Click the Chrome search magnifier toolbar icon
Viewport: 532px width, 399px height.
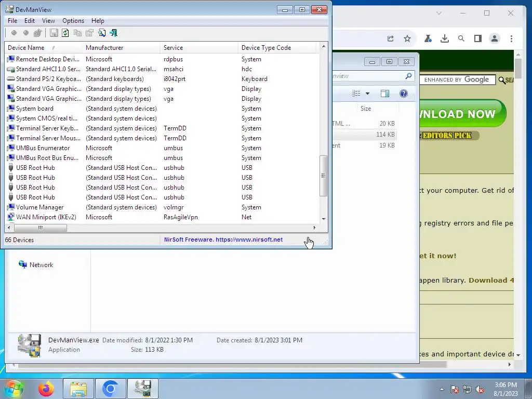[x=461, y=38]
